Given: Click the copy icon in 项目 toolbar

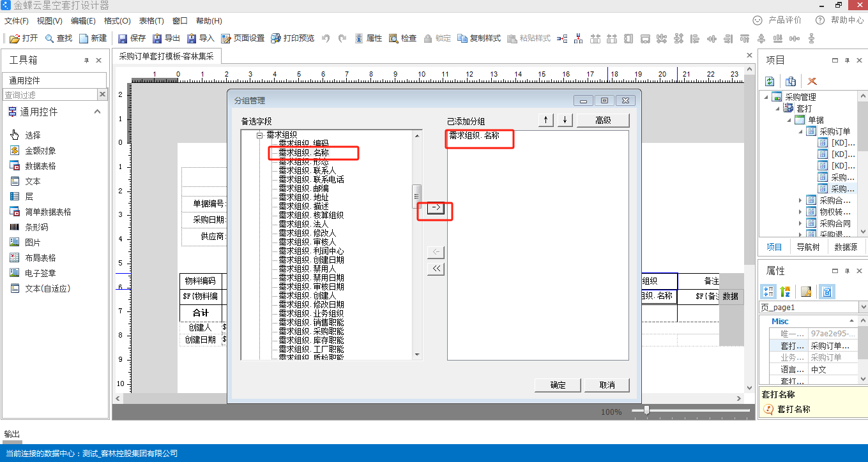Looking at the screenshot, I should point(791,81).
